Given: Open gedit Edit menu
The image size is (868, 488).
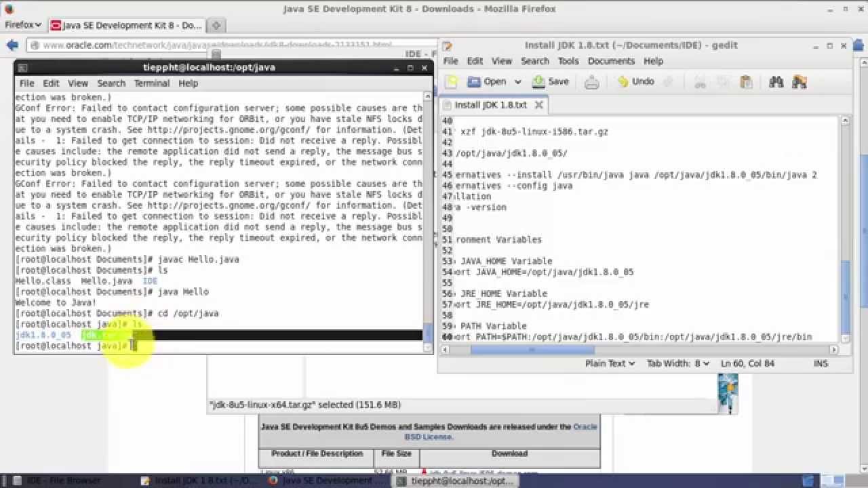Looking at the screenshot, I should [x=475, y=61].
